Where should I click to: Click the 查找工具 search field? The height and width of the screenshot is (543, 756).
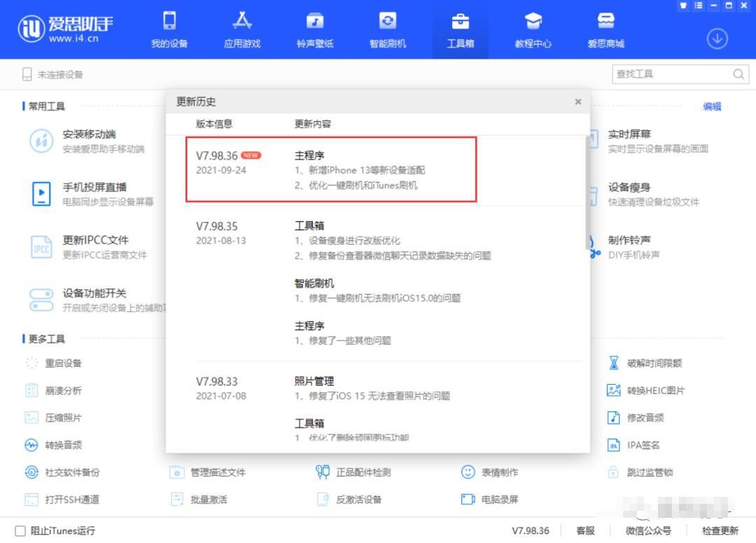point(672,73)
